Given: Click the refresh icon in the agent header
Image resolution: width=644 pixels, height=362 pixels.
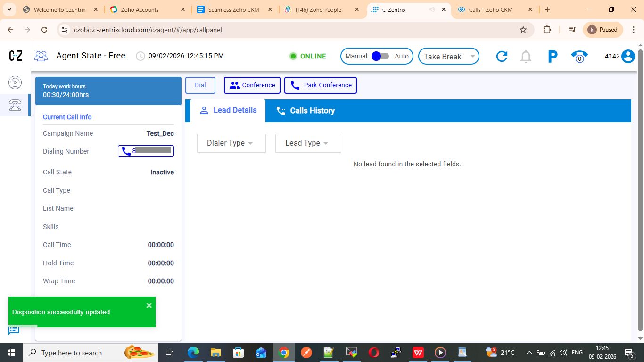Looking at the screenshot, I should pos(502,57).
